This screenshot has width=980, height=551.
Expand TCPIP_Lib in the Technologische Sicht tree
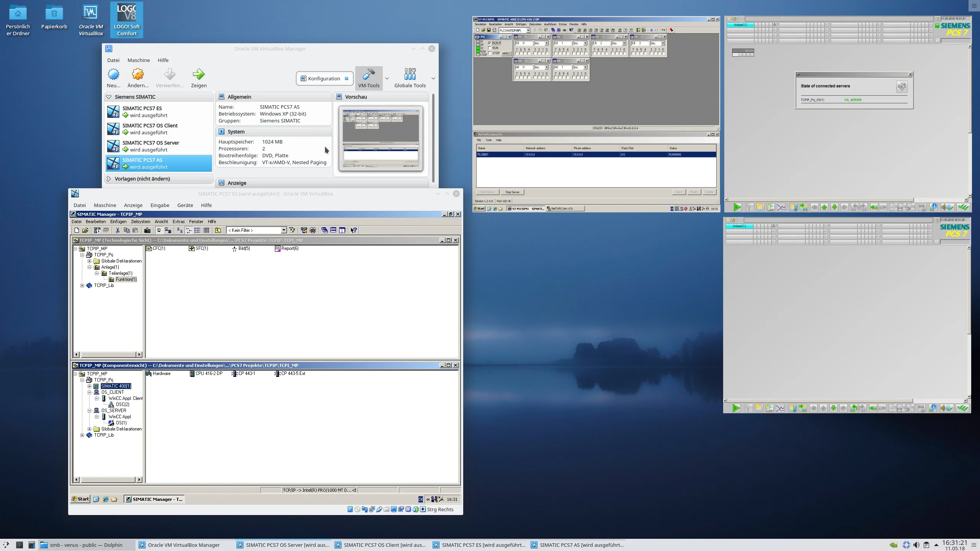point(82,285)
